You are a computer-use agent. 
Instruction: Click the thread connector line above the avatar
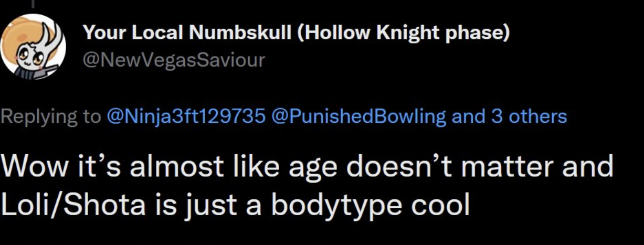pos(33,4)
